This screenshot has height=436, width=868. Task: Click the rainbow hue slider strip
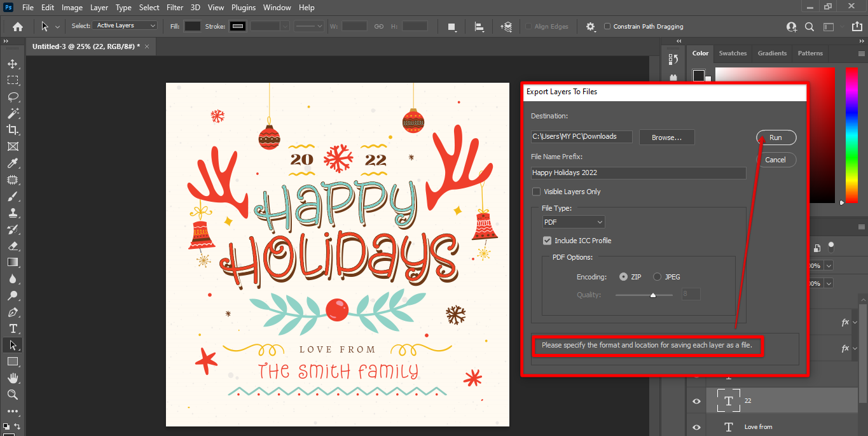[x=851, y=134]
